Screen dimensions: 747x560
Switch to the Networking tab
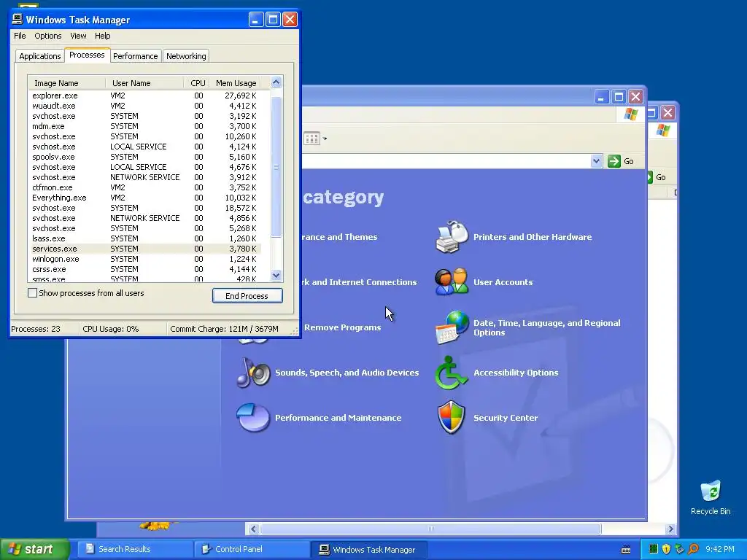[x=186, y=56]
